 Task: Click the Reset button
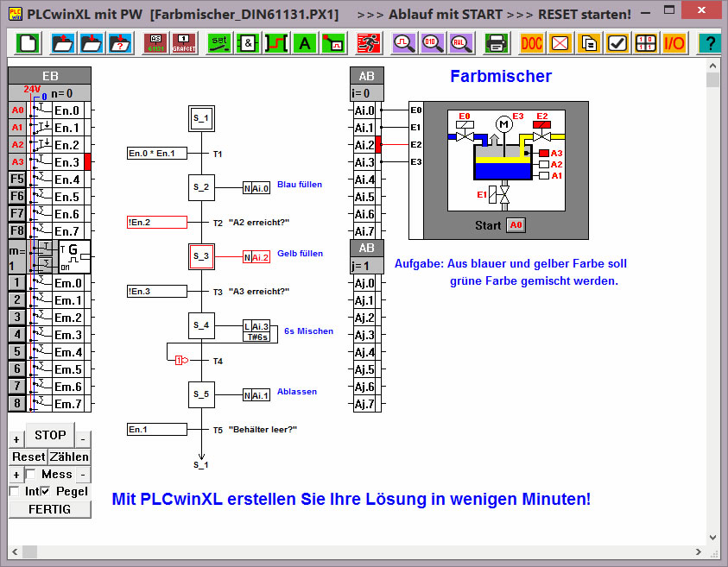click(x=28, y=457)
